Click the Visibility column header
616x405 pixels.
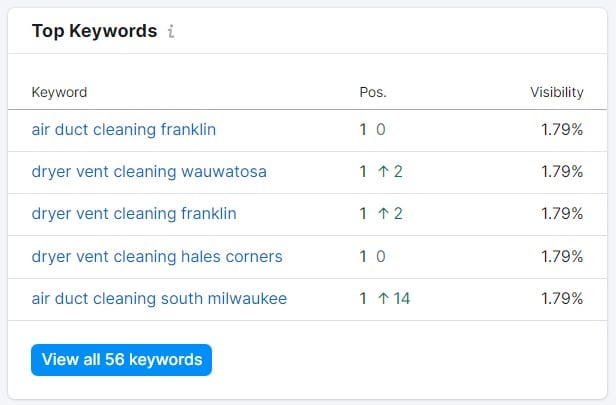click(x=557, y=92)
